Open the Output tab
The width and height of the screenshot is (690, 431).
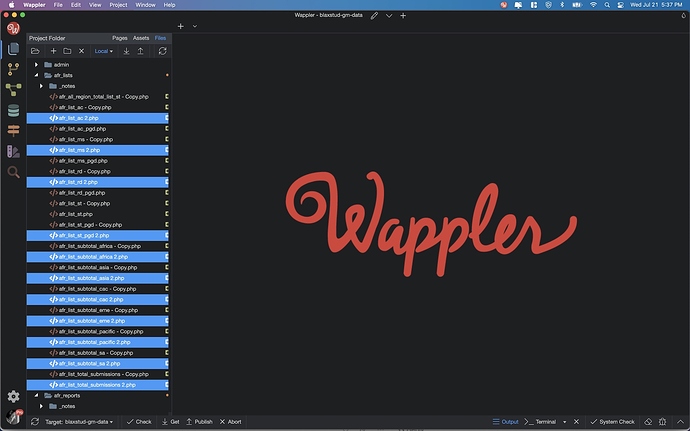coord(505,422)
